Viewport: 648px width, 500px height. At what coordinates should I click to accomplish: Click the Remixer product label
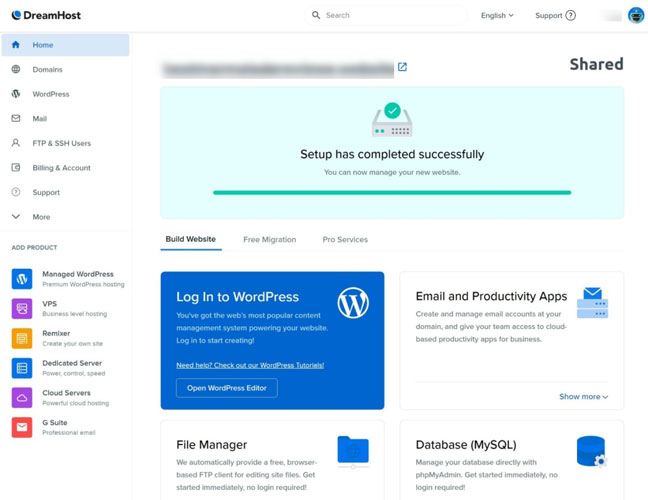[56, 333]
